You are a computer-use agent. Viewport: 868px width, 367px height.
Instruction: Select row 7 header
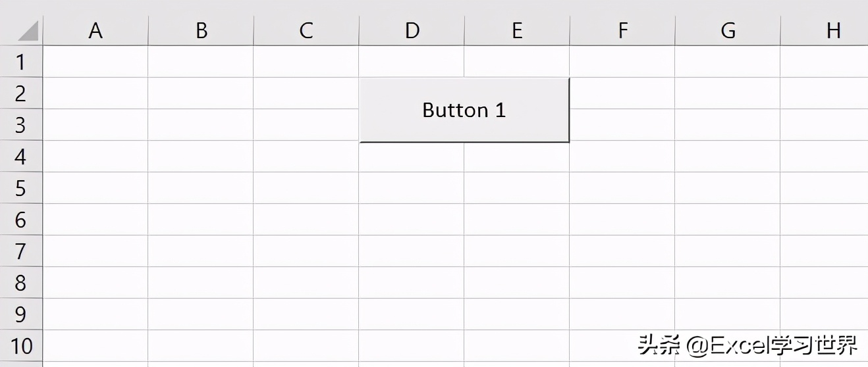[21, 251]
